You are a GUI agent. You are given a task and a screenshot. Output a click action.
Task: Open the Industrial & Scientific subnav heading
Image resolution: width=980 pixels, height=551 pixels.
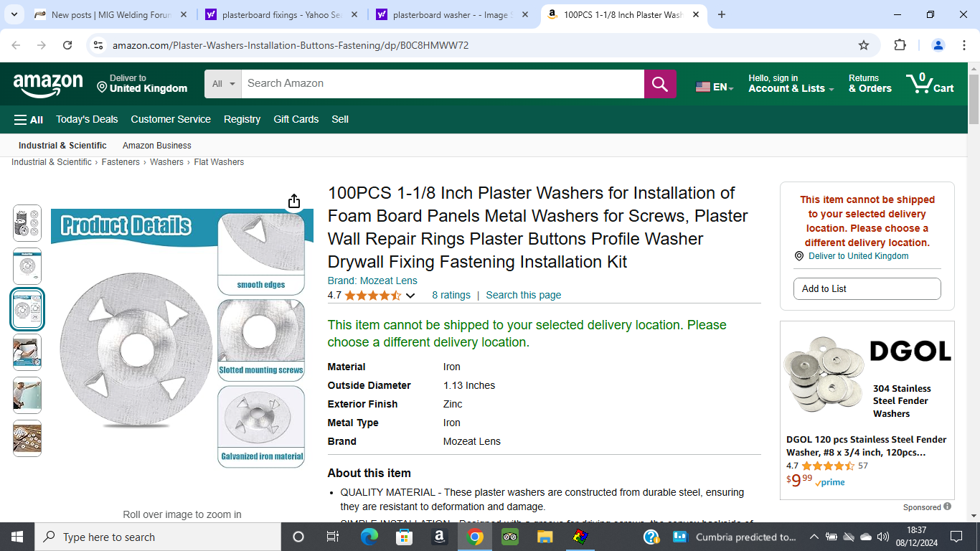click(x=62, y=146)
